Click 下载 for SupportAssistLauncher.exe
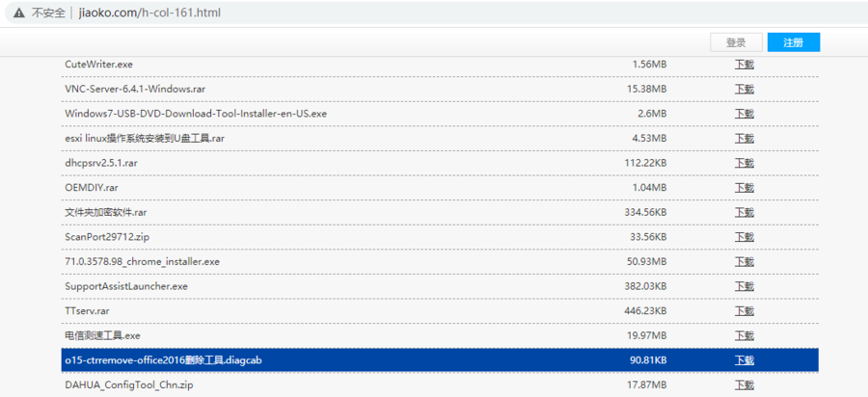The image size is (868, 397). tap(745, 286)
